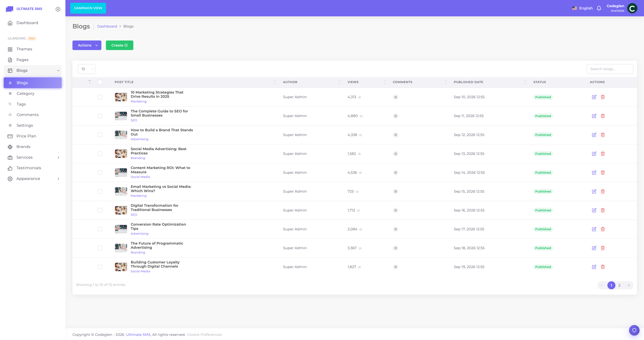Click the Campaign View button
Image resolution: width=644 pixels, height=340 pixels.
(88, 8)
